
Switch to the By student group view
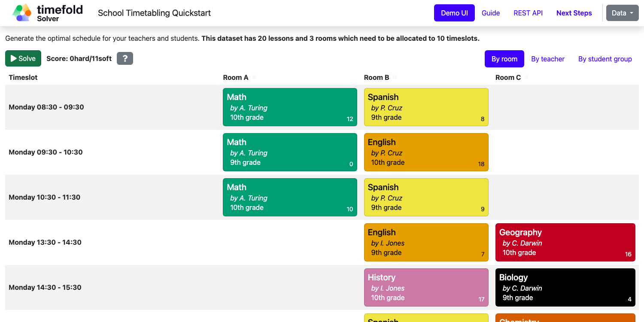[605, 59]
